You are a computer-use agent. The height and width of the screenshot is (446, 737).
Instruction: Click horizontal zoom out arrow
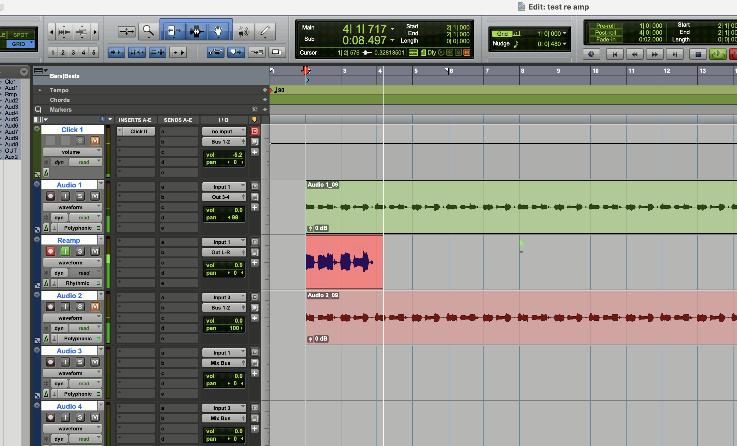51,32
